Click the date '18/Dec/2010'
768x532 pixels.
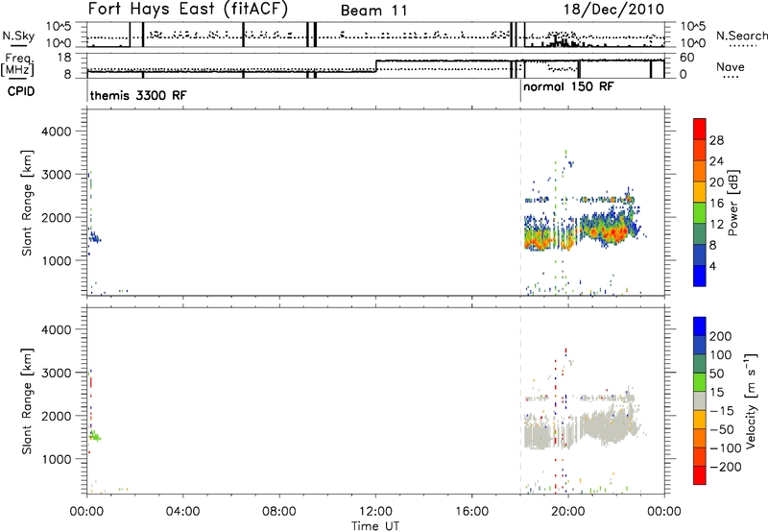pos(613,9)
